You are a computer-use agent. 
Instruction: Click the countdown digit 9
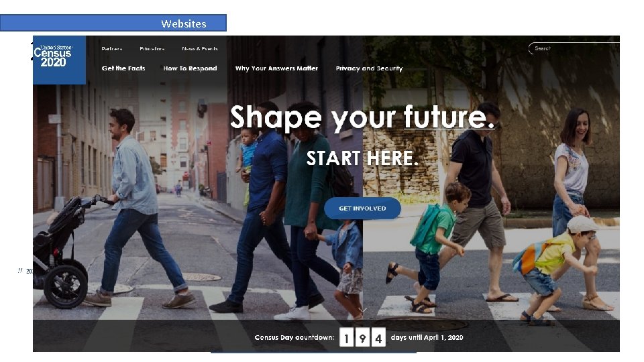coord(362,337)
